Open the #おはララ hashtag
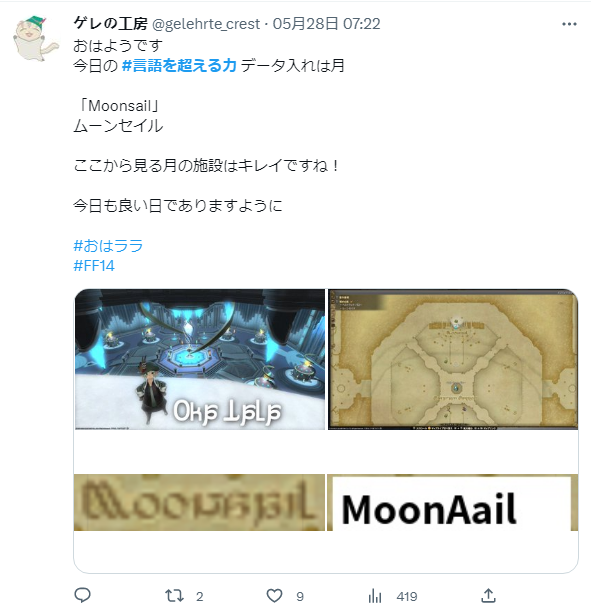591x614 pixels. (x=108, y=246)
